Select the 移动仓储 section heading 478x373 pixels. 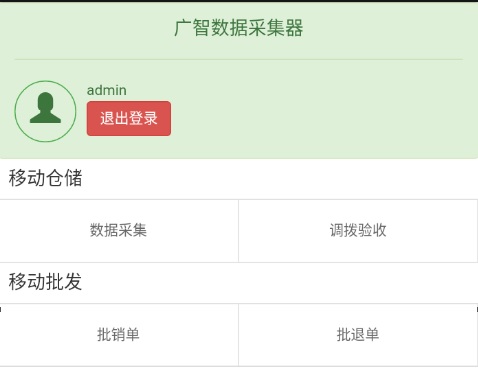(x=45, y=178)
